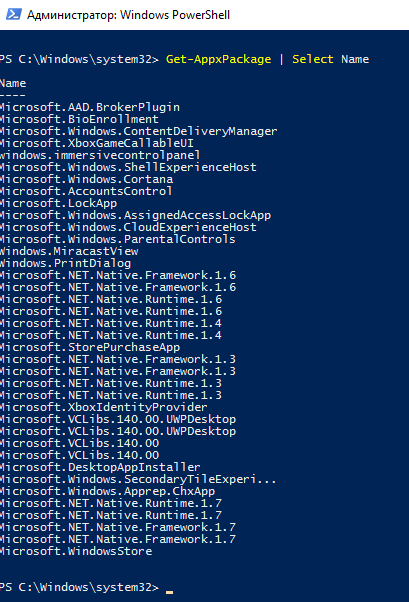Click the Microsoft.XboxGameCallableUI entry
This screenshot has width=409, height=602.
click(x=97, y=143)
